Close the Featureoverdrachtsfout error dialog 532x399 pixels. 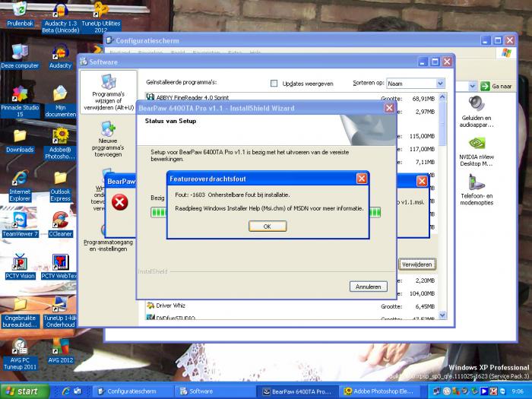pyautogui.click(x=362, y=179)
